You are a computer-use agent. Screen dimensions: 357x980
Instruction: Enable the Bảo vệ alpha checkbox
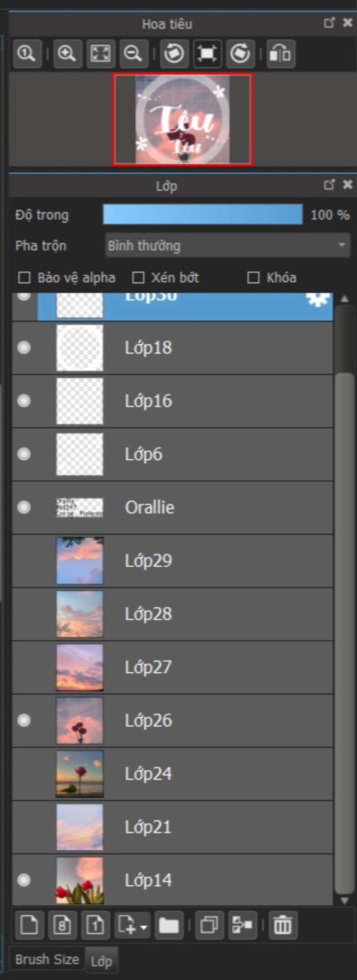[24, 278]
